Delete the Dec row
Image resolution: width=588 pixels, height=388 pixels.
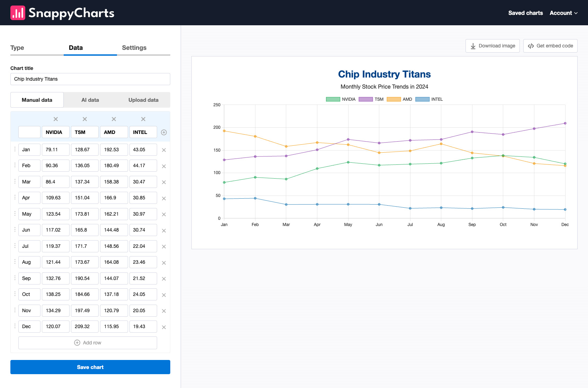(x=164, y=327)
